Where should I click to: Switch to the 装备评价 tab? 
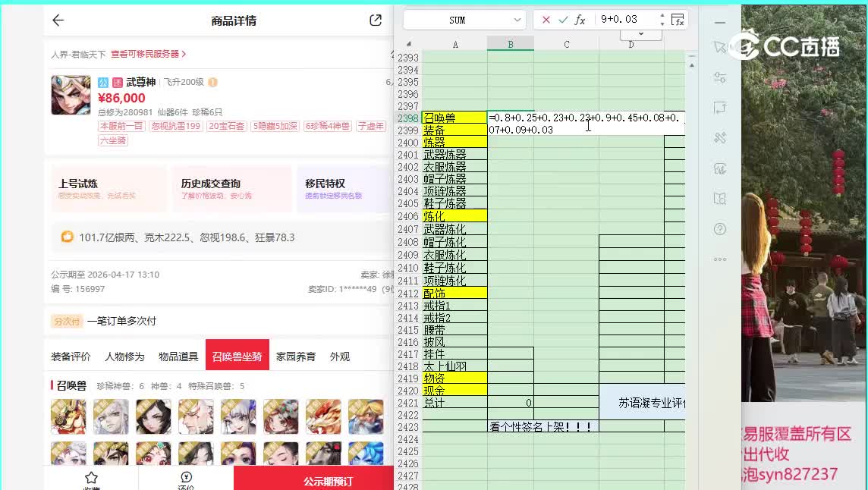pyautogui.click(x=71, y=357)
